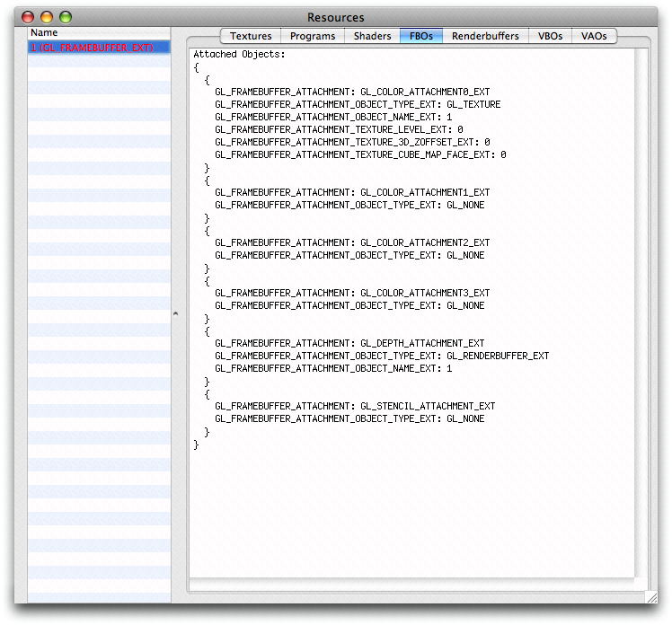
Task: Click the GL_COLOR_ATTACHMENT0_EXT line
Action: (x=352, y=92)
